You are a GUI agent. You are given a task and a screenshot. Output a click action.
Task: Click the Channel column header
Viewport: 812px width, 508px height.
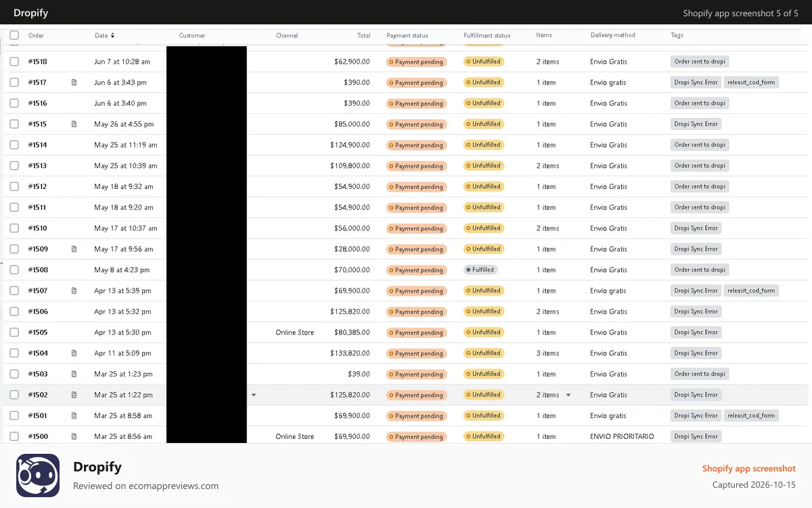tap(287, 35)
